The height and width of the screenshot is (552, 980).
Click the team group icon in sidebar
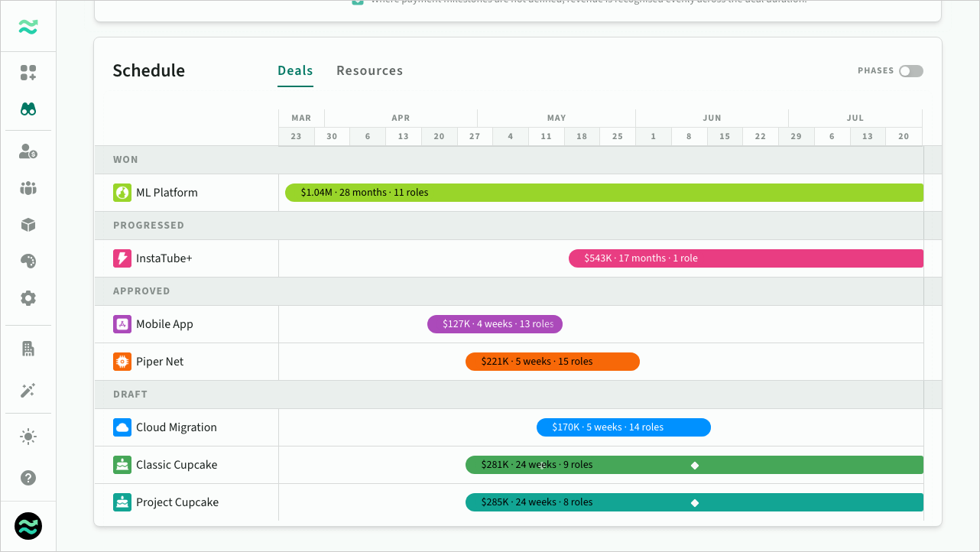[28, 188]
